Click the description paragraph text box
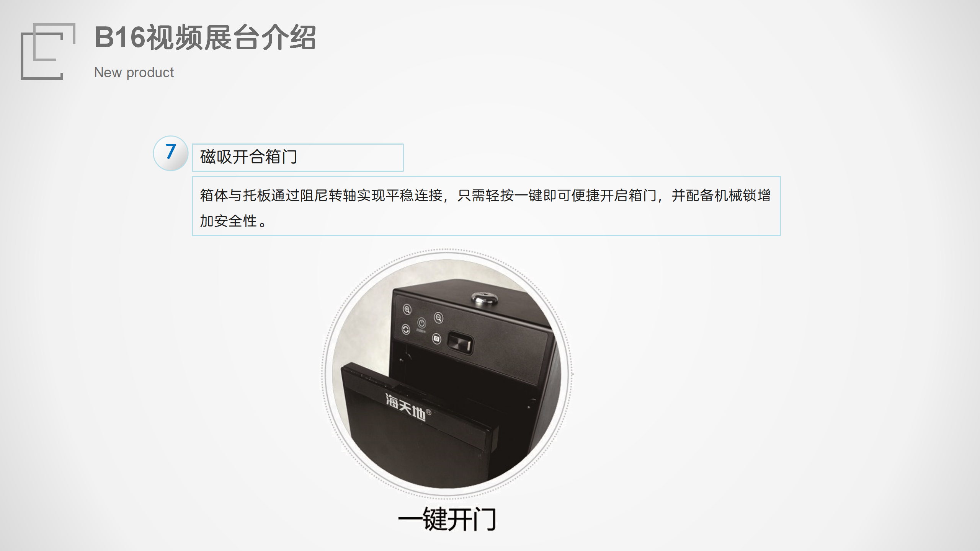The width and height of the screenshot is (980, 551). pyautogui.click(x=486, y=206)
